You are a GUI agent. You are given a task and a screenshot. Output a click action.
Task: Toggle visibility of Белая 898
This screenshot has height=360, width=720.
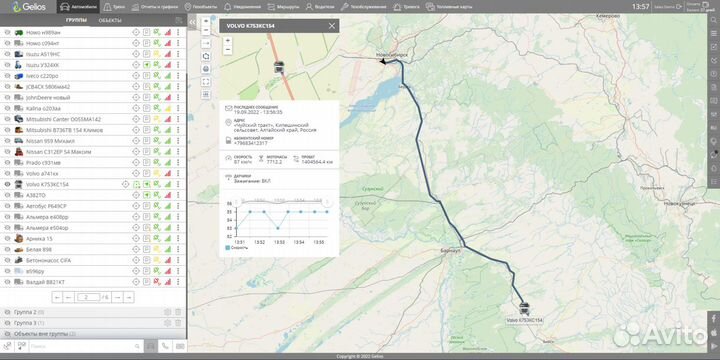pos(7,249)
